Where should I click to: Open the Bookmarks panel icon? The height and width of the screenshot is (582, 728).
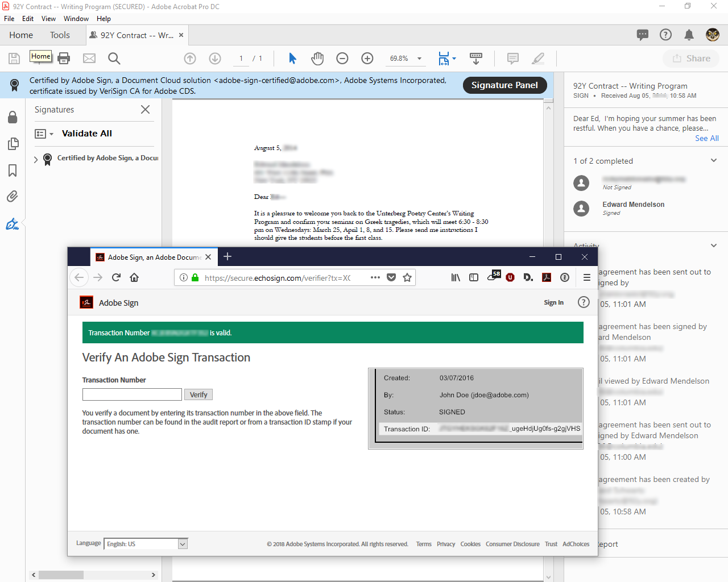point(13,171)
